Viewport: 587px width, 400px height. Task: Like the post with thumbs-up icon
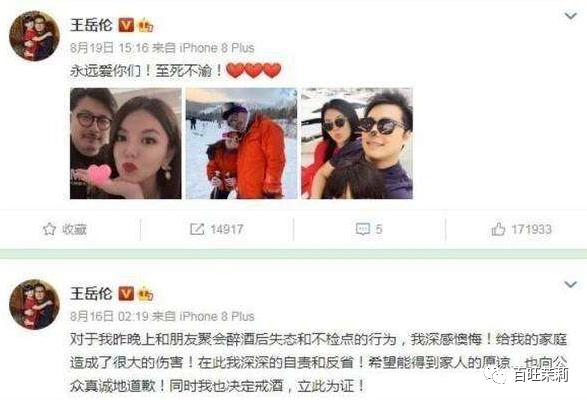pyautogui.click(x=498, y=229)
